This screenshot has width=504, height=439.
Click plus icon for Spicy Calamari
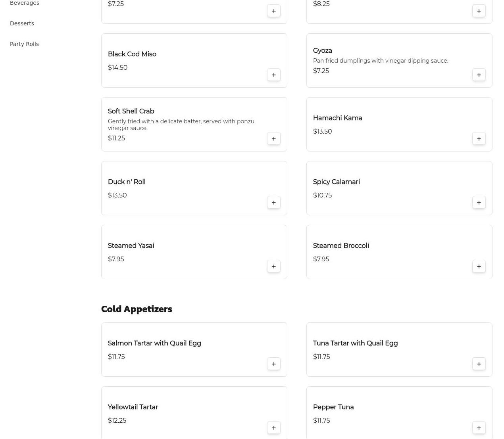coord(479,203)
